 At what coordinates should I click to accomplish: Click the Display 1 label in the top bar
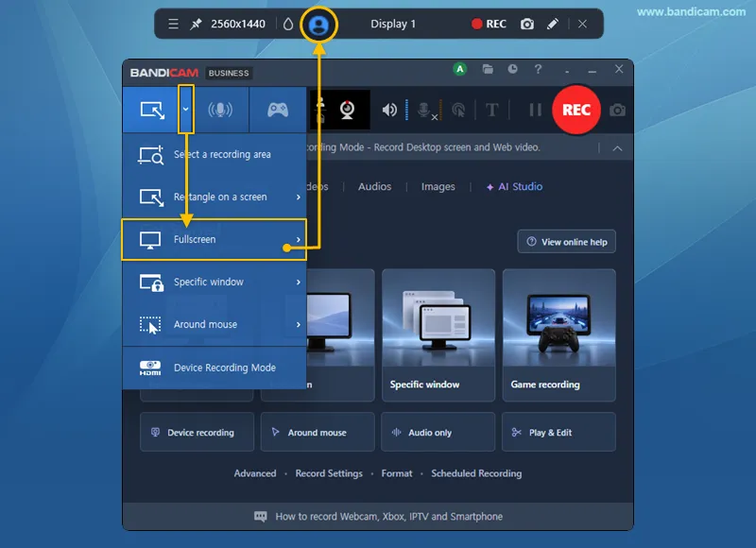[x=393, y=24]
